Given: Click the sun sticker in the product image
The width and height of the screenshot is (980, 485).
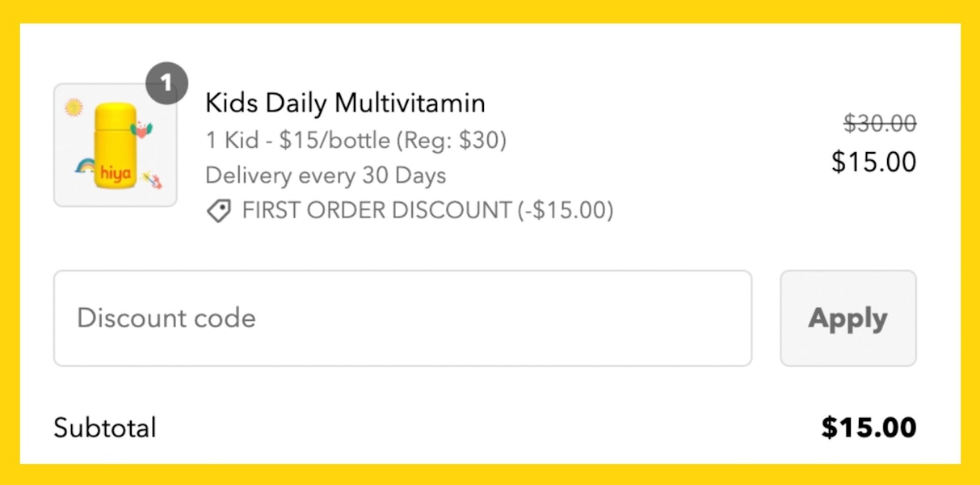Looking at the screenshot, I should click(x=74, y=106).
